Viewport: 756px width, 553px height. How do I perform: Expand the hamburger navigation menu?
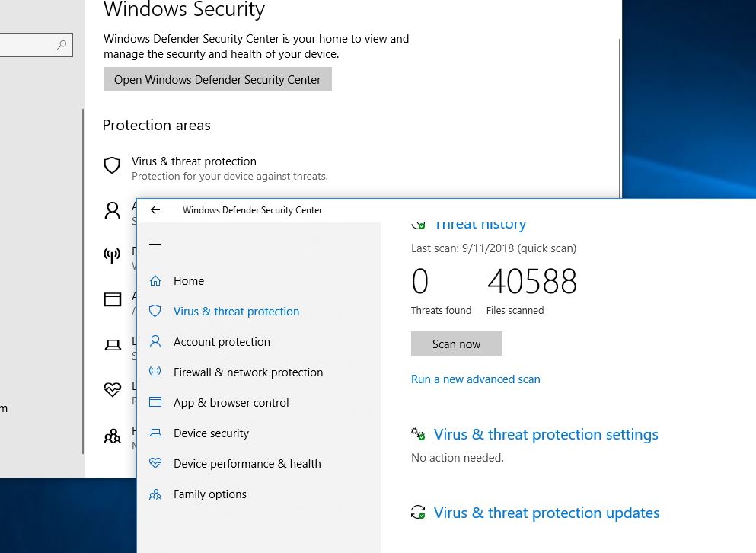click(155, 241)
